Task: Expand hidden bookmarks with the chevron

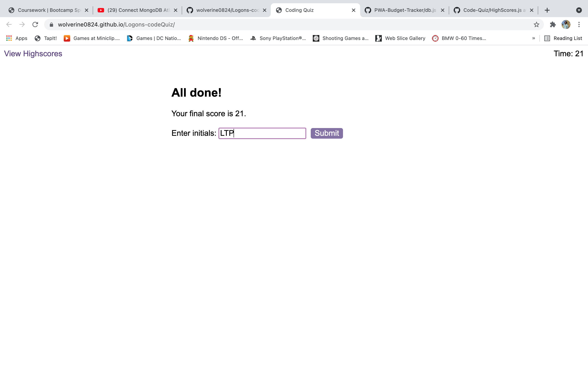Action: 533,38
